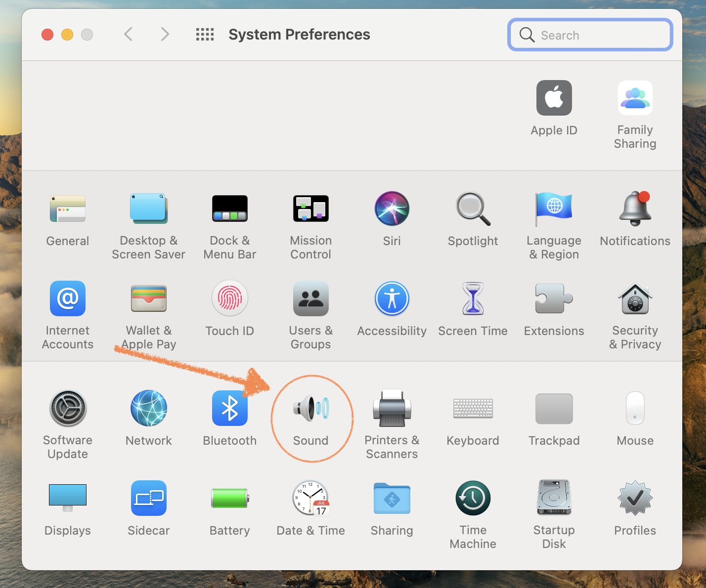
Task: Open the Accessibility preferences
Action: pos(392,299)
